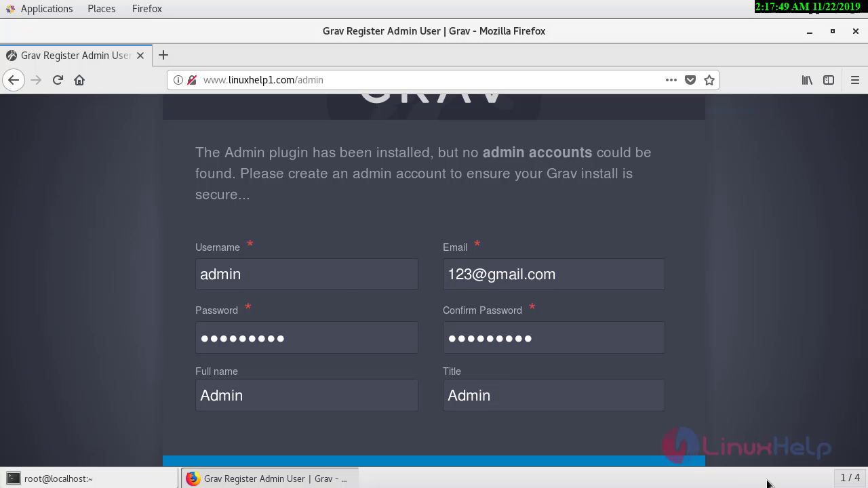Click the 'Confirm Password' label
This screenshot has width=868, height=488.
pyautogui.click(x=482, y=310)
